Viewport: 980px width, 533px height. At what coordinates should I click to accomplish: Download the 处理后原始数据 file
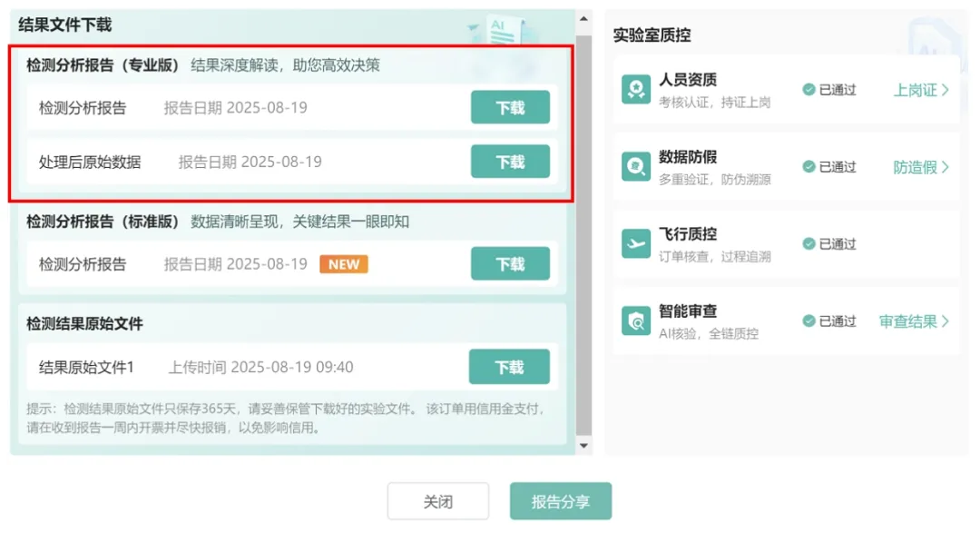tap(510, 162)
